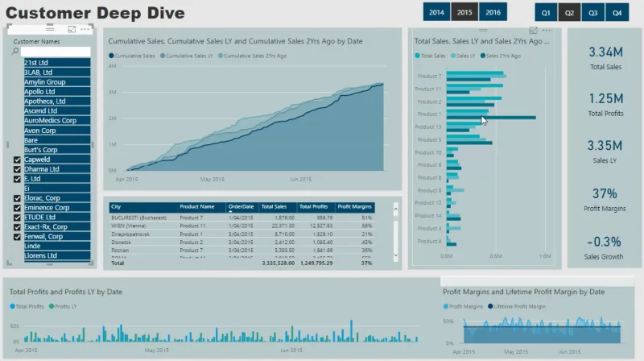Viewport: 644px width, 361px height.
Task: Open more options ellipsis on customer slicer
Action: tap(85, 29)
